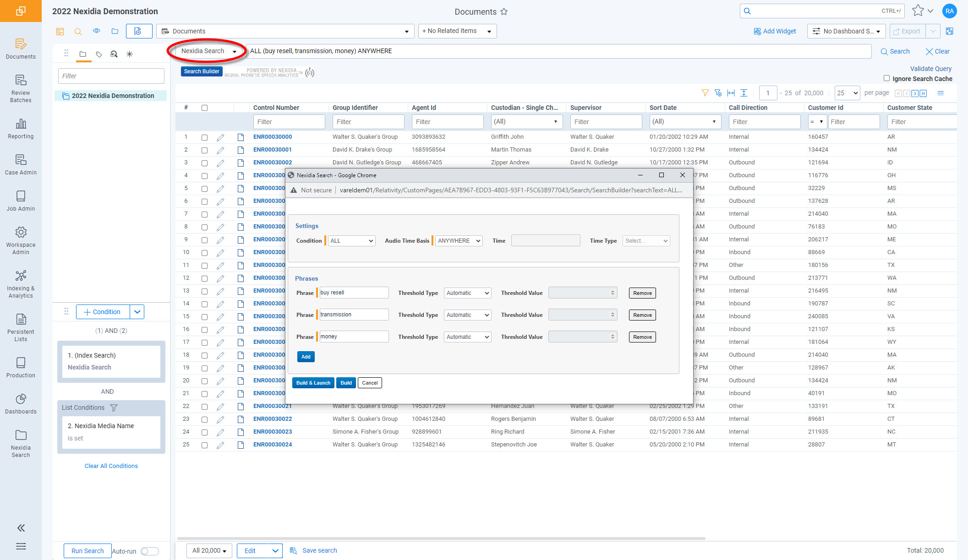Click the Nexidia Search sidebar icon
Viewport: 968px width, 560px height.
click(x=21, y=443)
